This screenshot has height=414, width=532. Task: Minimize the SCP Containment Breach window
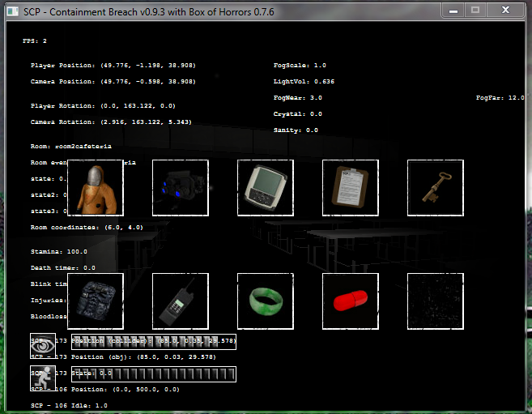(x=453, y=11)
